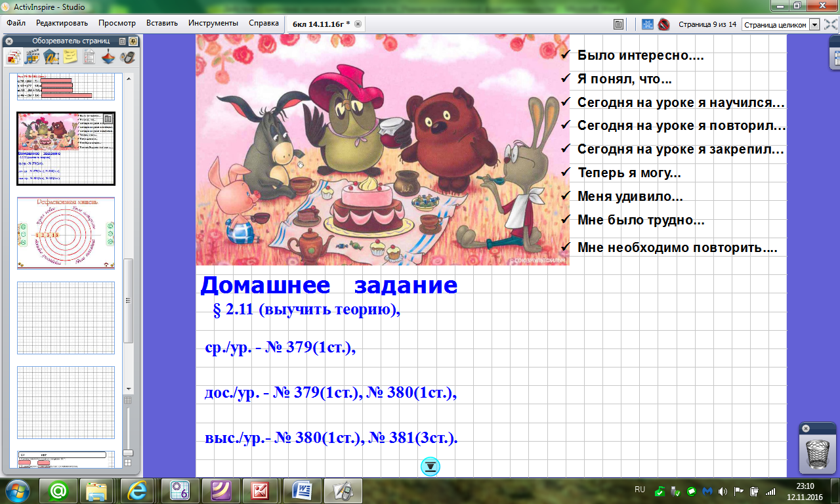Open the Страница целиком zoom dropdown
The image size is (840, 504).
click(815, 24)
